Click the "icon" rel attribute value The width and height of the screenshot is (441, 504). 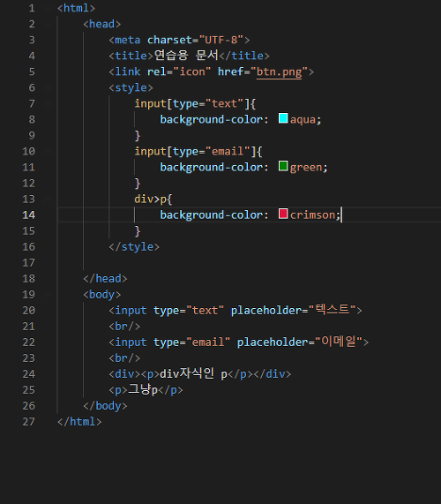click(192, 71)
